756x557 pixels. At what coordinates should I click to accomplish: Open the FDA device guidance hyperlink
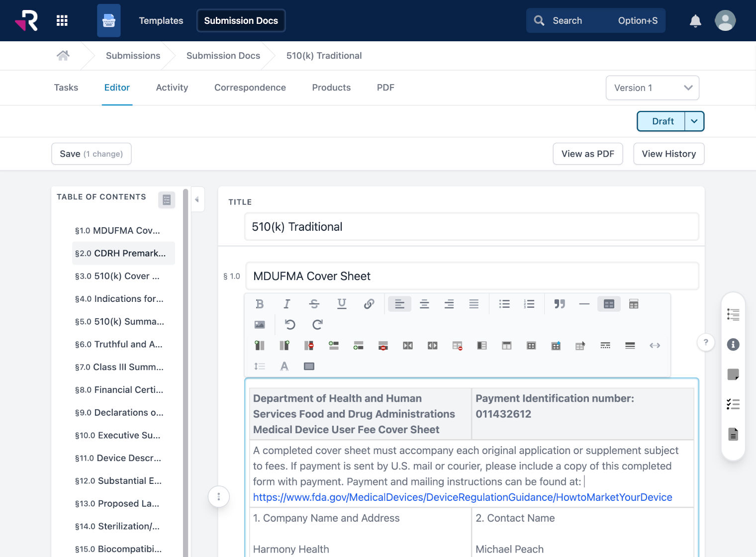pos(462,497)
